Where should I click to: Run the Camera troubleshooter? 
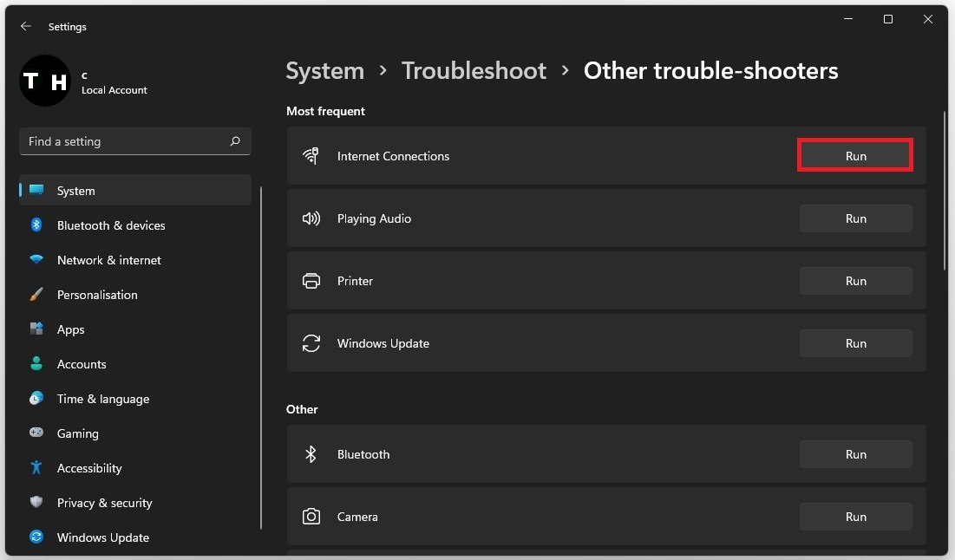coord(855,517)
